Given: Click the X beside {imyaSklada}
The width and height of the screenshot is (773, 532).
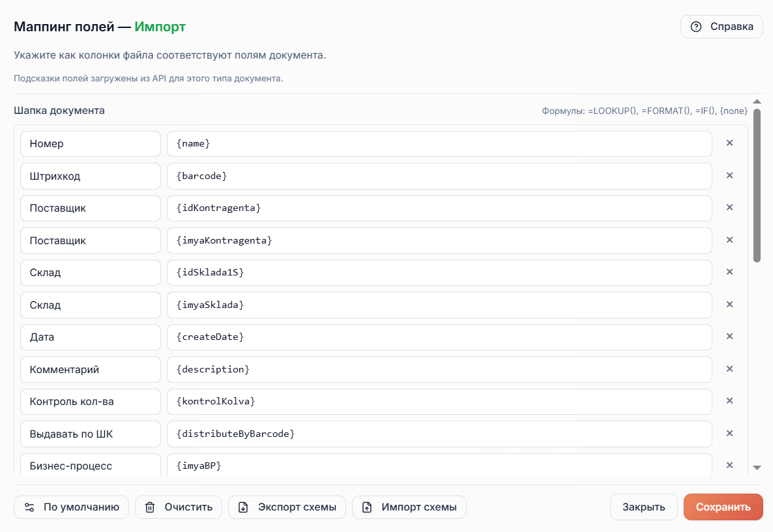Looking at the screenshot, I should coord(729,305).
